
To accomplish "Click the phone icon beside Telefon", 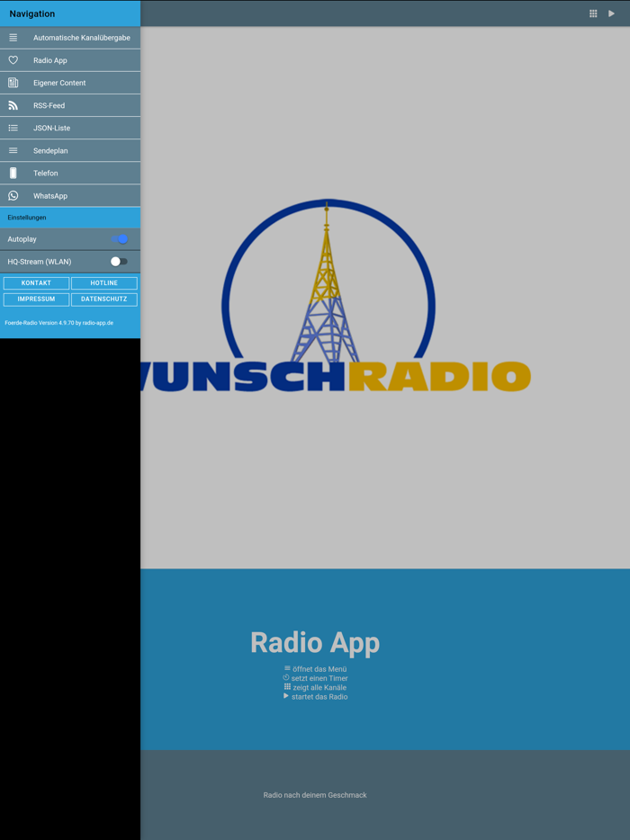I will 13,173.
